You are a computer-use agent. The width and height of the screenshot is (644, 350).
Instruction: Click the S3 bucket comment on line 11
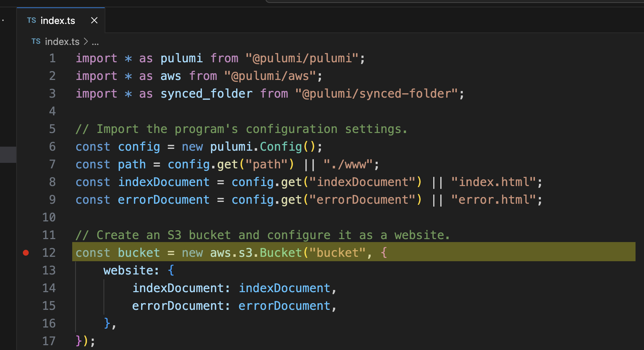click(x=262, y=235)
